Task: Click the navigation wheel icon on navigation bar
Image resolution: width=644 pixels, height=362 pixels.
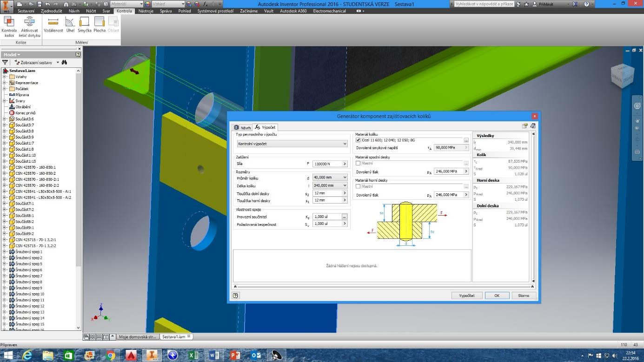Action: point(637,106)
